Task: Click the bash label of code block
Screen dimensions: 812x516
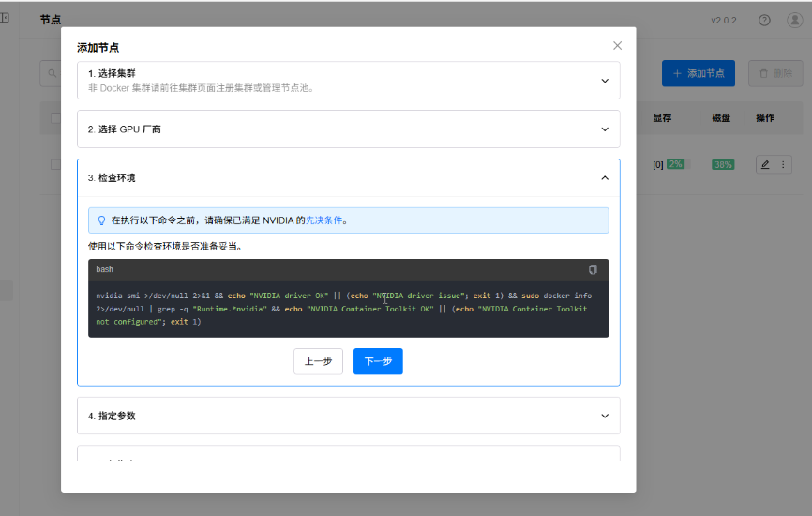Action: (x=105, y=269)
